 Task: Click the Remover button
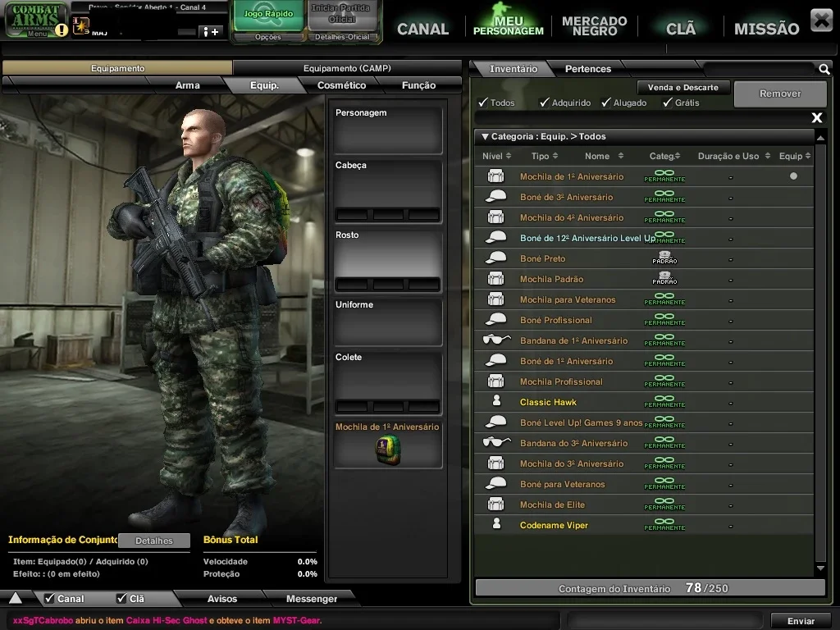pos(780,94)
